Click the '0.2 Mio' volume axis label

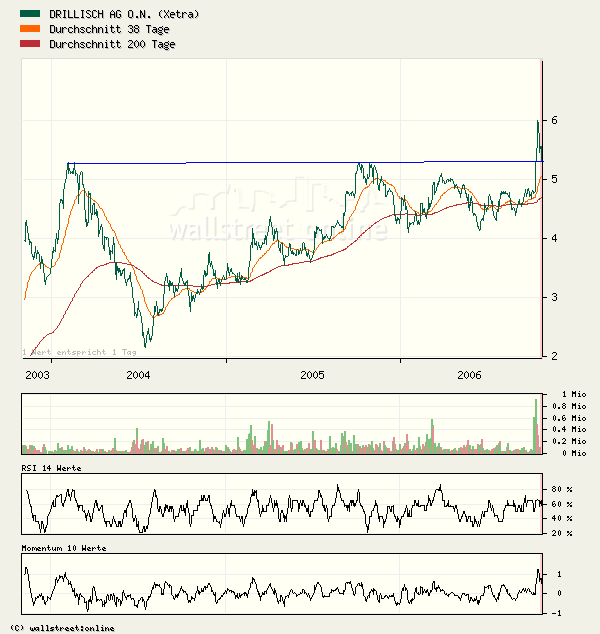[x=569, y=441]
